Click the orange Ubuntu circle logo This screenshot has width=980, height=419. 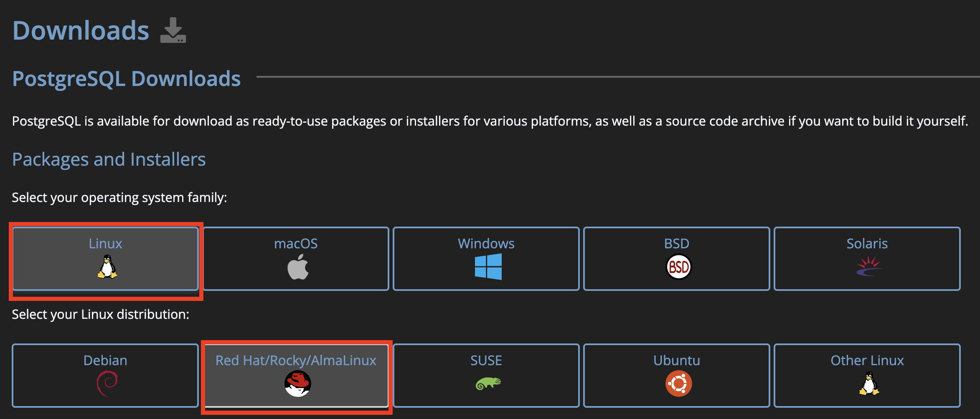(x=678, y=384)
